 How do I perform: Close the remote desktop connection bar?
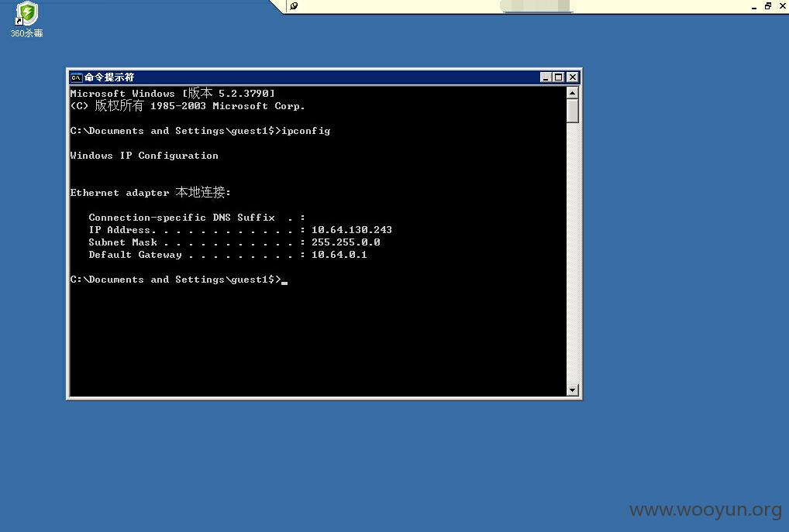(783, 6)
